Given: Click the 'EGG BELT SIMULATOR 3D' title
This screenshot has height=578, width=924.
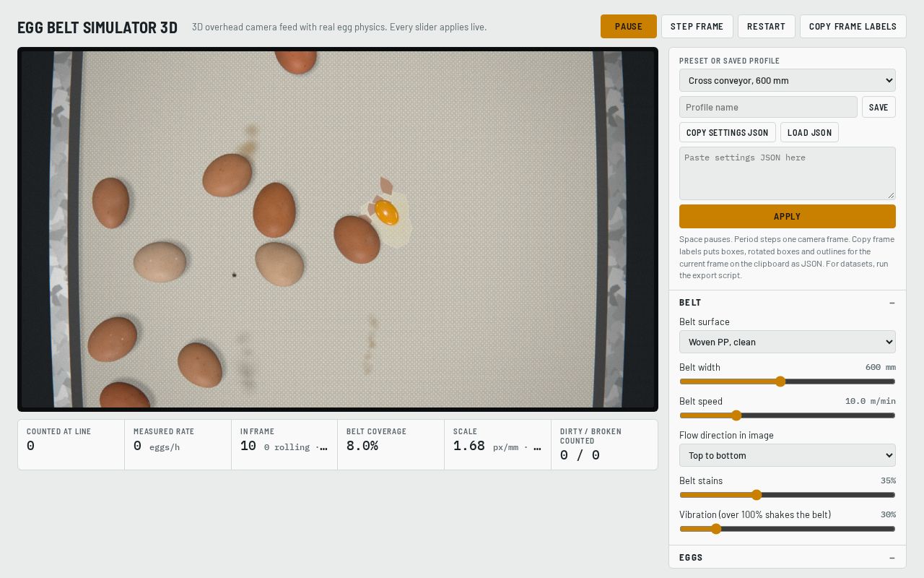Looking at the screenshot, I should tap(97, 27).
